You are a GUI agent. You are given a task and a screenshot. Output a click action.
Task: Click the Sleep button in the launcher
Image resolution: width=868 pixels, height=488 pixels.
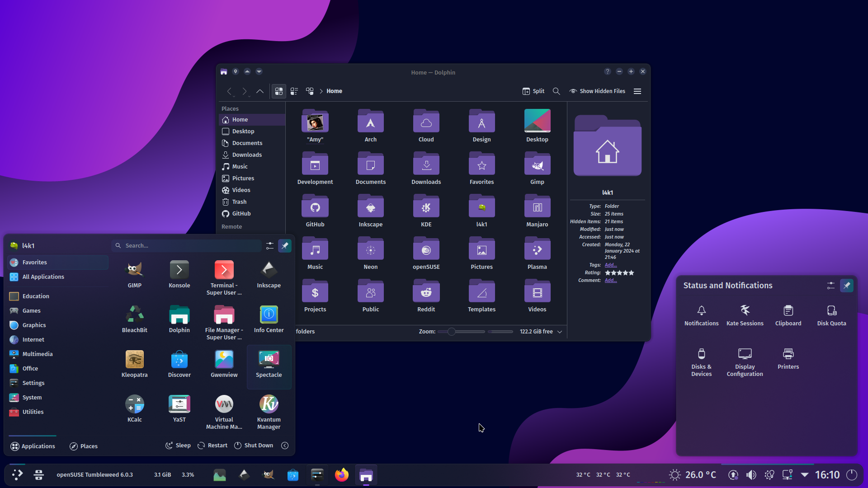pos(178,445)
